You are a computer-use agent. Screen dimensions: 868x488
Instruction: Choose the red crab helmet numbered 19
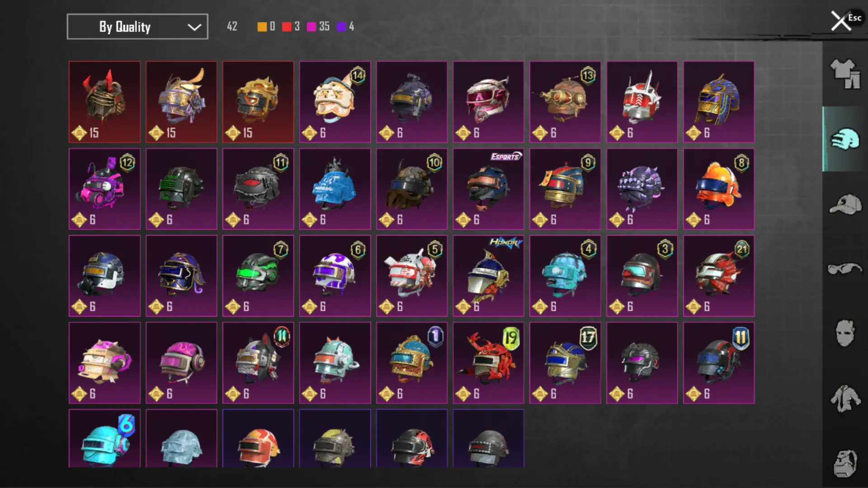488,363
